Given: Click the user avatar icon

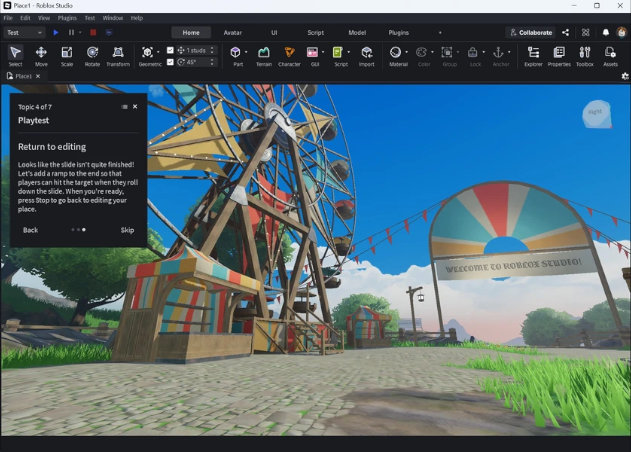Looking at the screenshot, I should 622,33.
